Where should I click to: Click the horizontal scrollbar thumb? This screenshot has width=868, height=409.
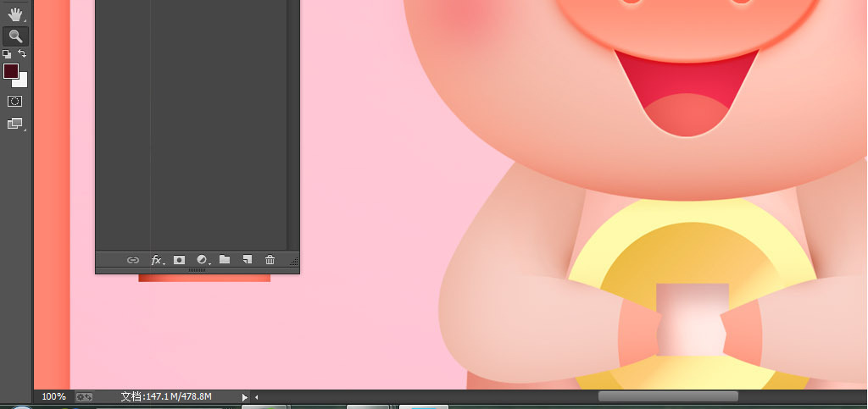pyautogui.click(x=668, y=396)
